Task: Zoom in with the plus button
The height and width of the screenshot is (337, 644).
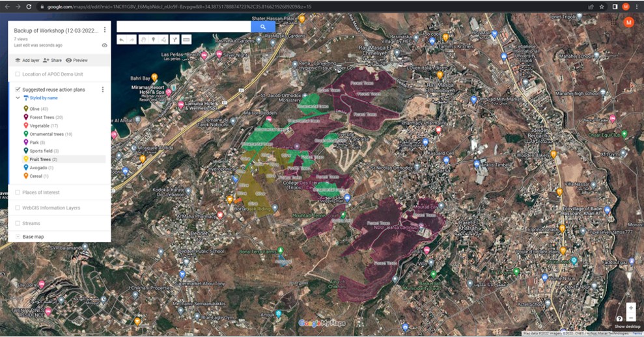Action: click(x=630, y=307)
